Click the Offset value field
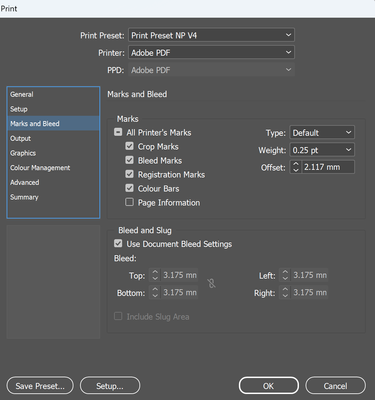 pyautogui.click(x=328, y=167)
